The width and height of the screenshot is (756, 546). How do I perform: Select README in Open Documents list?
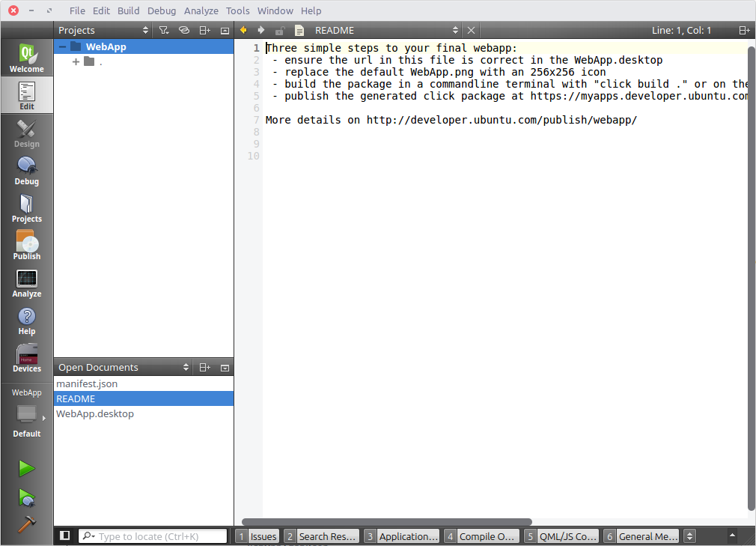pyautogui.click(x=144, y=398)
